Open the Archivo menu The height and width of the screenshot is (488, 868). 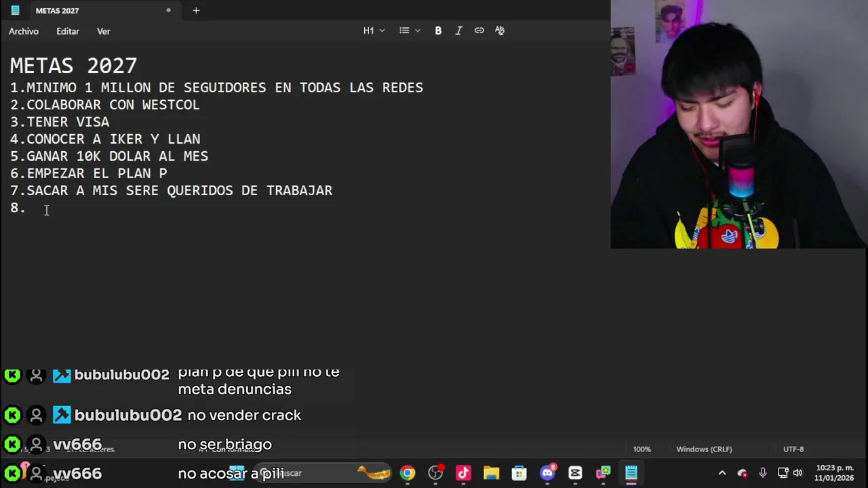pyautogui.click(x=24, y=31)
